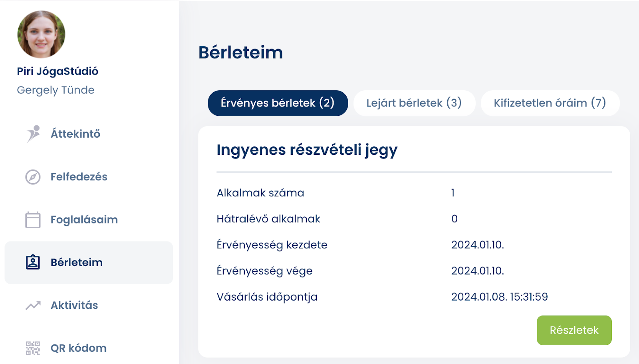Show QR kódom page
Image resolution: width=639 pixels, height=364 pixels.
78,348
